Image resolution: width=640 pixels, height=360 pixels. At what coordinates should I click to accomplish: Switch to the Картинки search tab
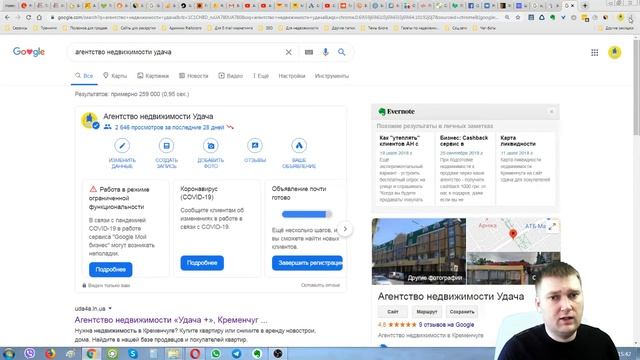pos(153,76)
